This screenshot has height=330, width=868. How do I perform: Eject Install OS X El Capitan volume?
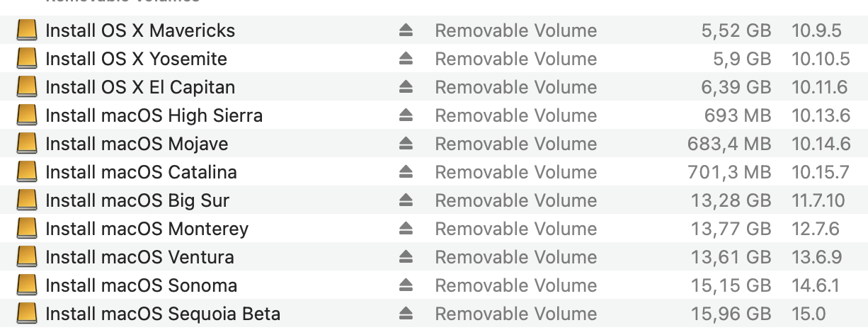click(x=405, y=87)
